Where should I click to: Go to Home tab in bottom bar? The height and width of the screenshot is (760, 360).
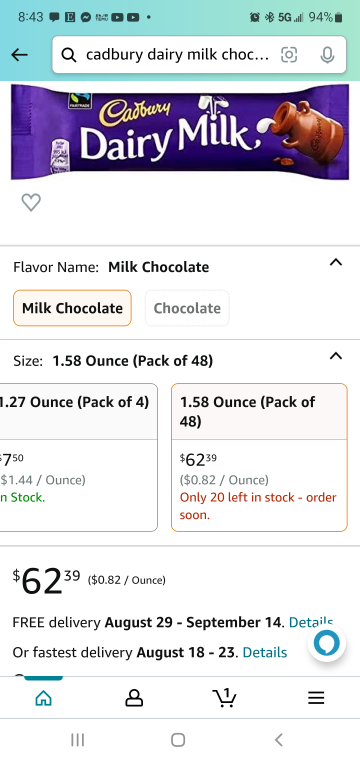44,697
